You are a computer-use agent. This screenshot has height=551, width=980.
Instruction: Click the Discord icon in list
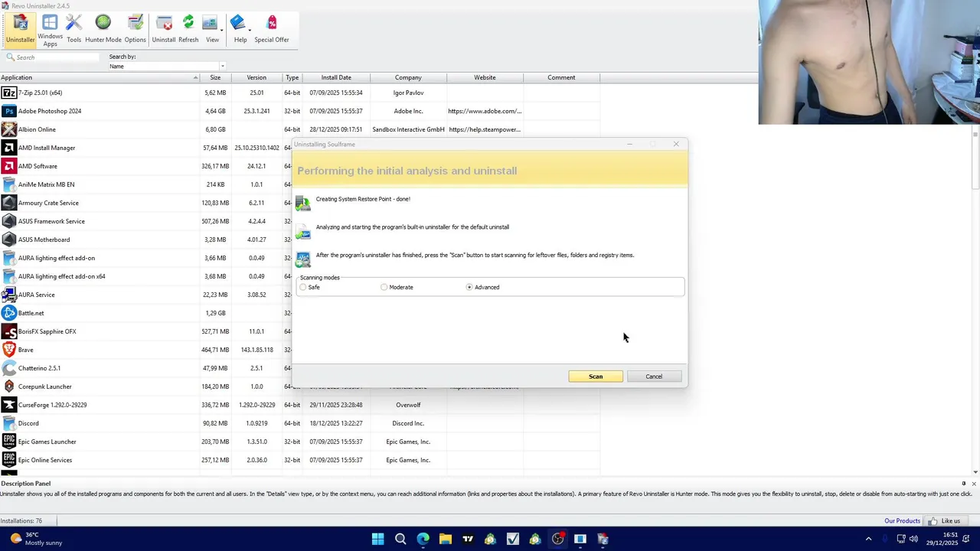click(x=8, y=423)
